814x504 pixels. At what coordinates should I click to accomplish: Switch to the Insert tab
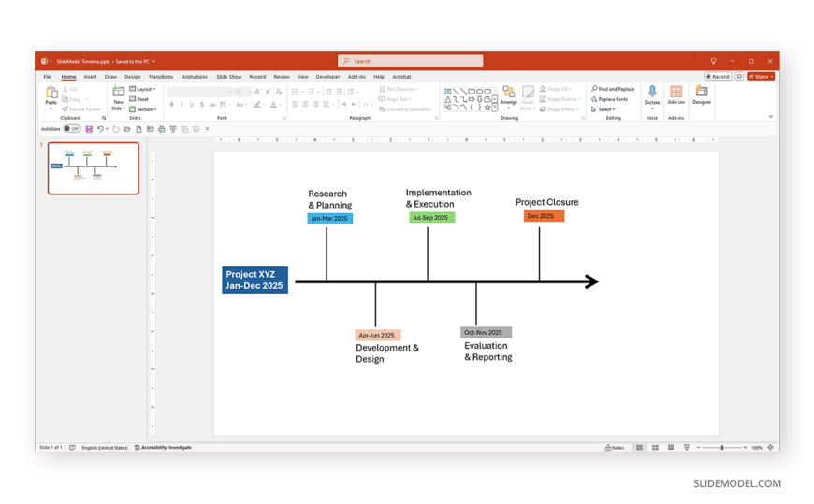pyautogui.click(x=91, y=77)
